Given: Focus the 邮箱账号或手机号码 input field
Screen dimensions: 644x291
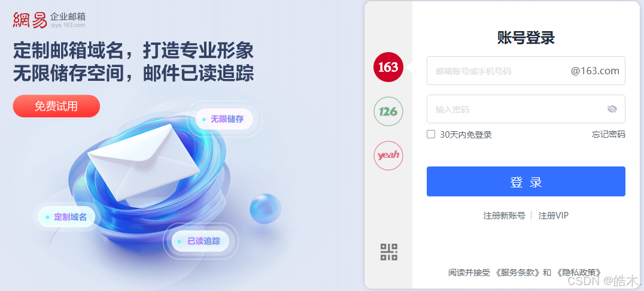Looking at the screenshot, I should 525,71.
